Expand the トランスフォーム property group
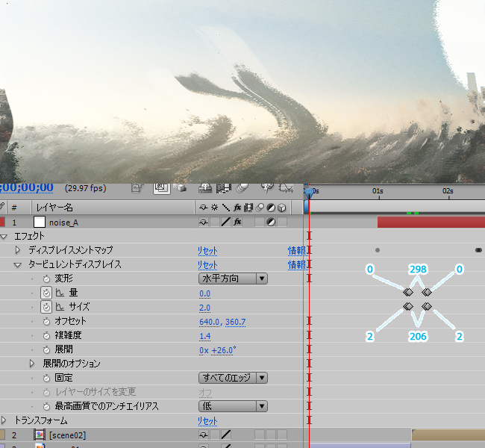This screenshot has width=485, height=448. pos(4,420)
